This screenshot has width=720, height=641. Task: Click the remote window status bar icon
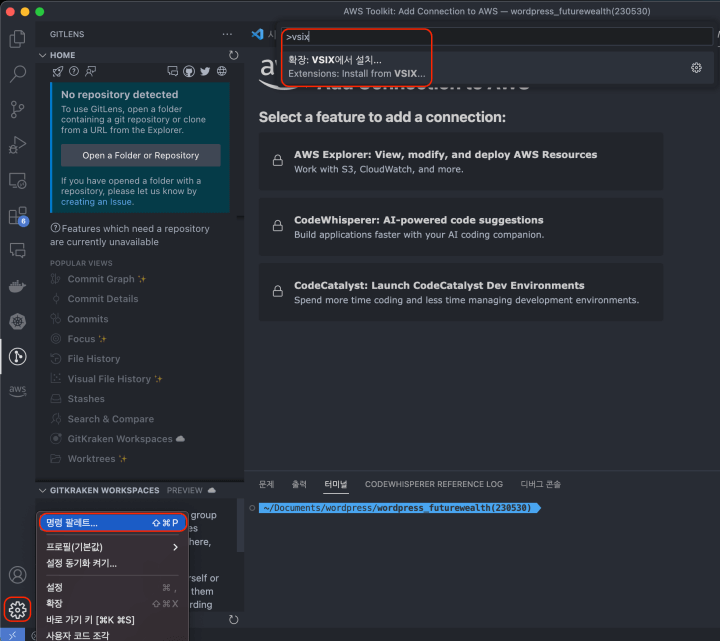coord(12,635)
